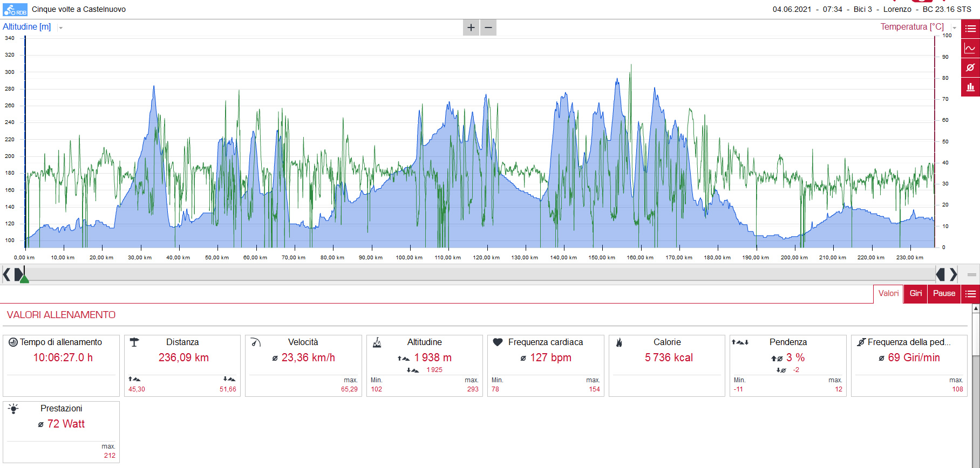Click the date text 04.06.2021
The height and width of the screenshot is (468, 980).
[x=792, y=9]
